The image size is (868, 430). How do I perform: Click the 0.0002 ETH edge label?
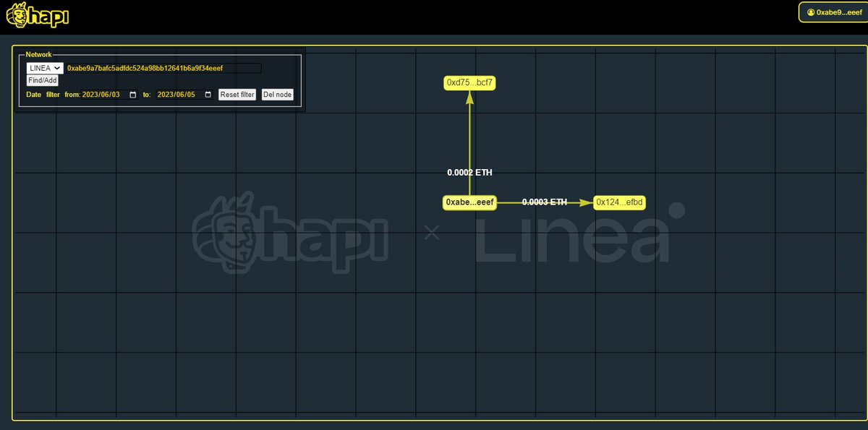(x=469, y=173)
